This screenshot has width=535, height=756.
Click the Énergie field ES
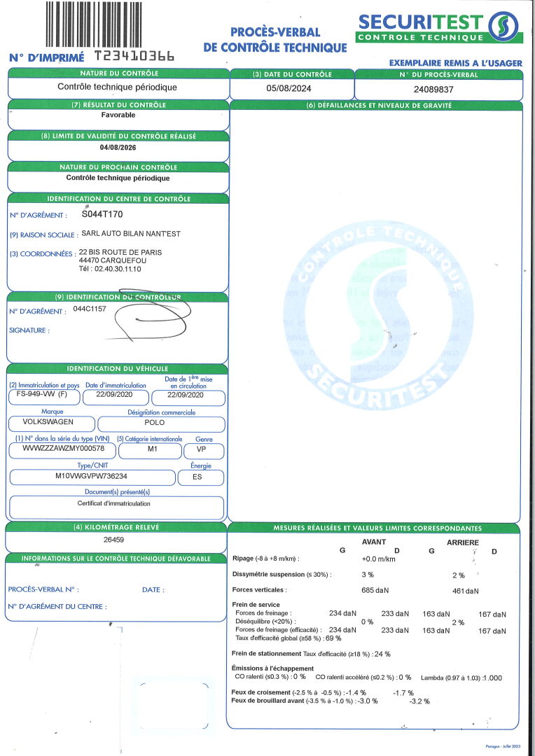[x=201, y=478]
